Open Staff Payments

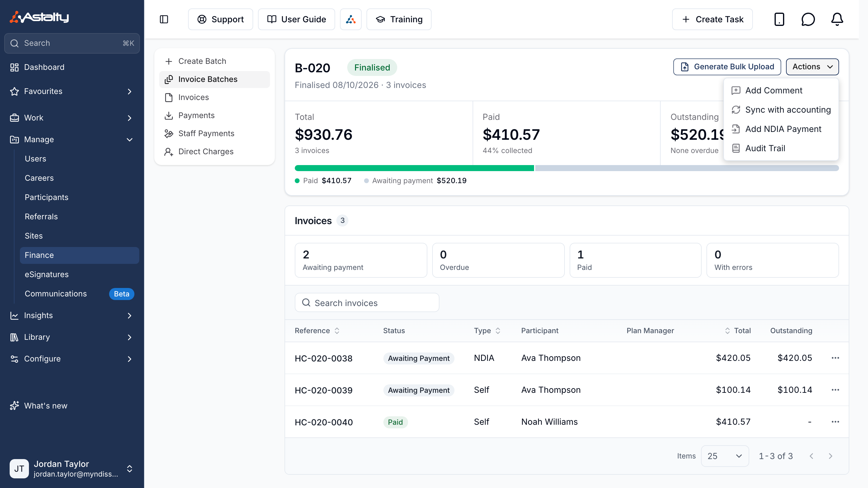(x=214, y=133)
